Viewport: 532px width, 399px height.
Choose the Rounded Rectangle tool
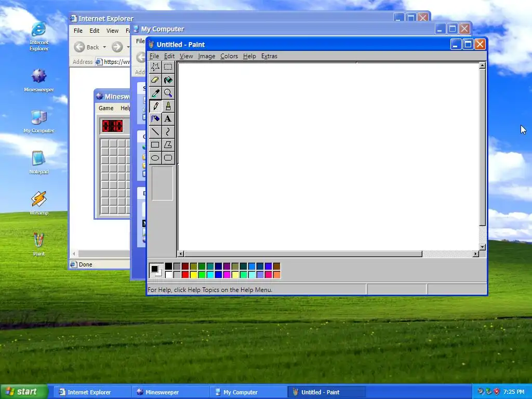168,157
